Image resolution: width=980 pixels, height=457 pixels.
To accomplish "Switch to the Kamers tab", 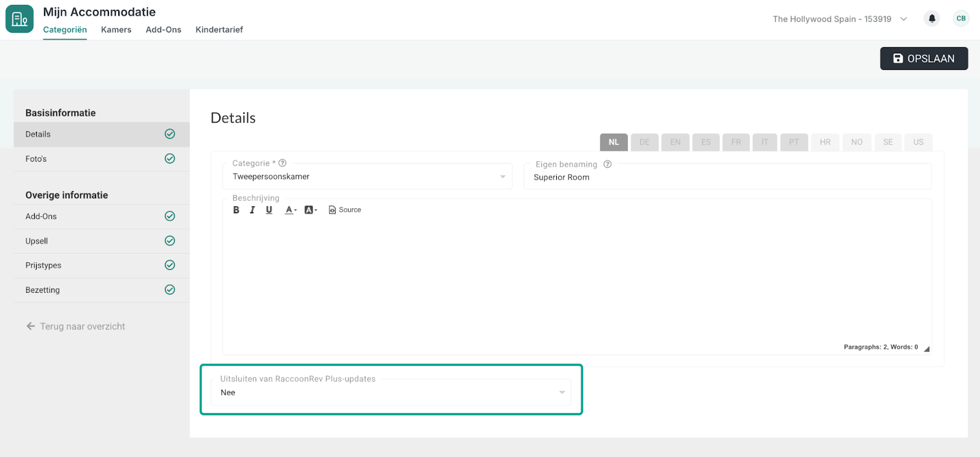I will point(116,29).
